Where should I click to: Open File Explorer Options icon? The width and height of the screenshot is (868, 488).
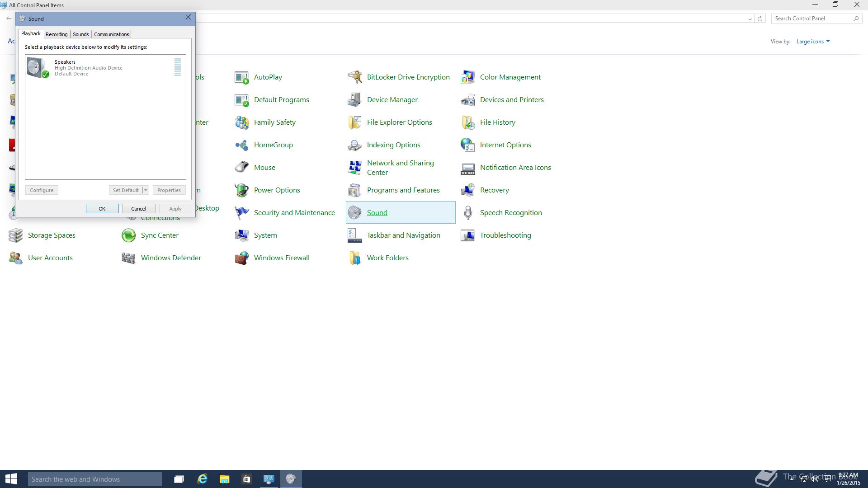(355, 122)
